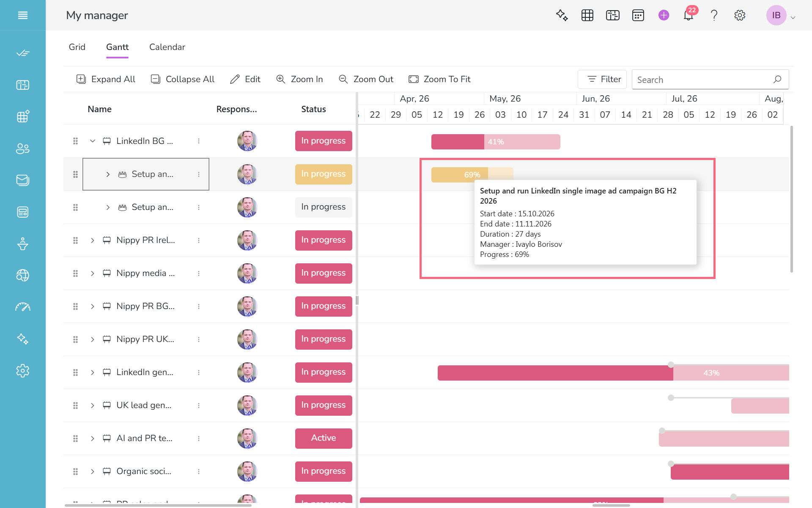
Task: Open the sidebar settings gear icon
Action: pos(23,371)
